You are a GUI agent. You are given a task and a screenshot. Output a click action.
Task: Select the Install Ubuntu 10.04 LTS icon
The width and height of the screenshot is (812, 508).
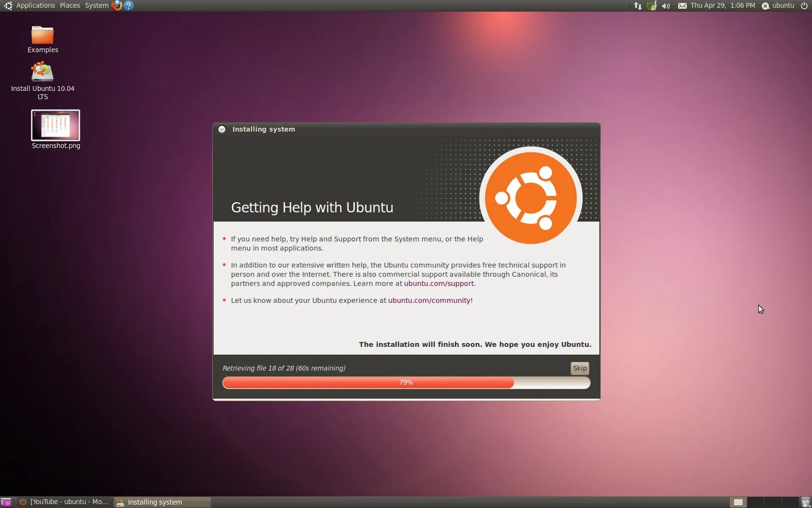[x=43, y=80]
